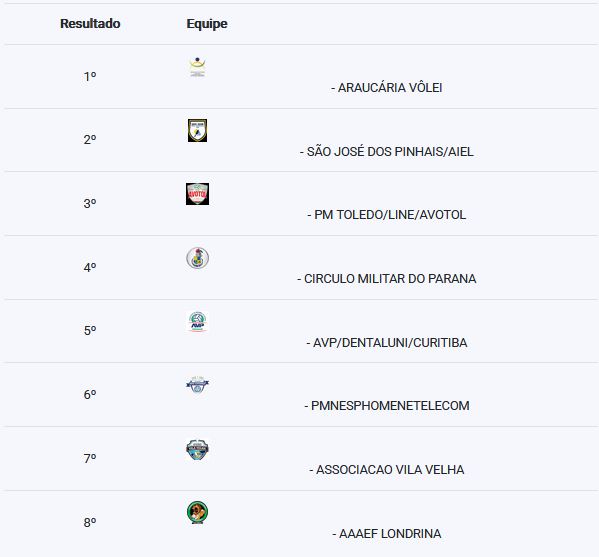Click the Equipe column header
The image size is (599, 557).
tap(207, 24)
